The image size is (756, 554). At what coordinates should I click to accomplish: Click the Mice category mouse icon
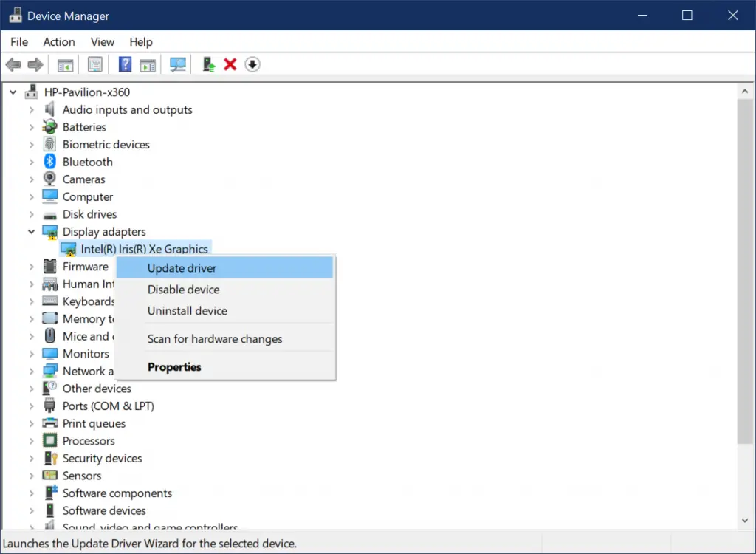coord(49,336)
